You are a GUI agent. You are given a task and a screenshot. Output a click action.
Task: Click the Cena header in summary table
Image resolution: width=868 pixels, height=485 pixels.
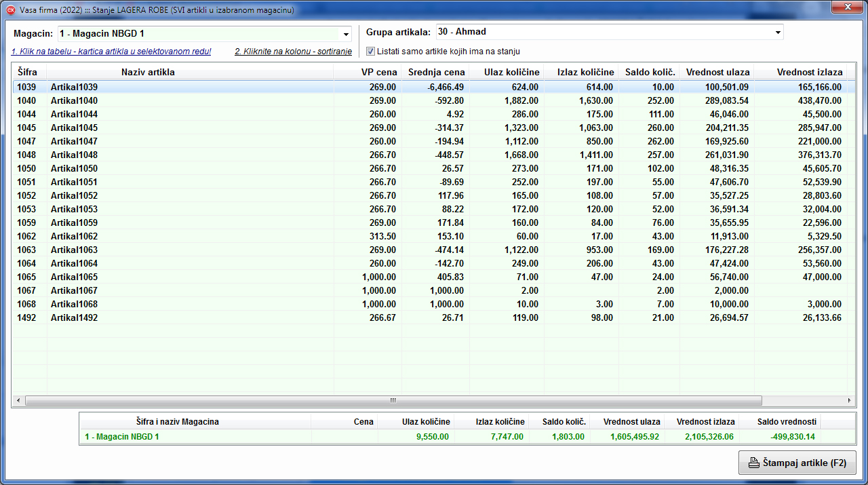click(363, 422)
